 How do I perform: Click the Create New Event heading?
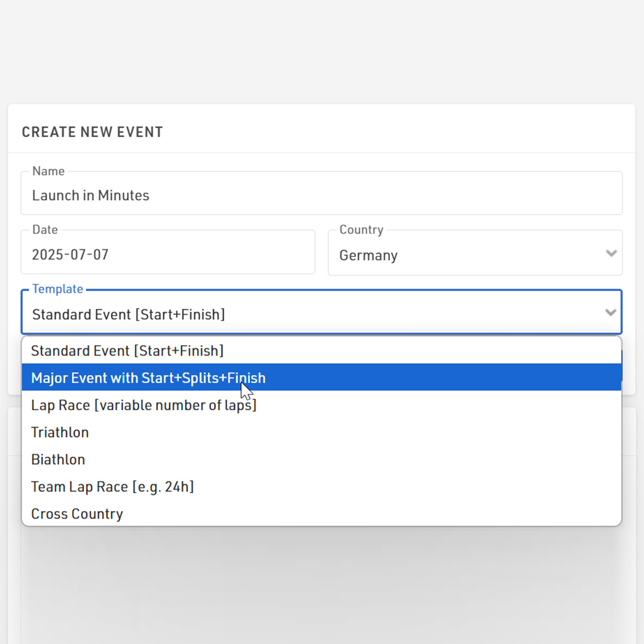tap(92, 132)
